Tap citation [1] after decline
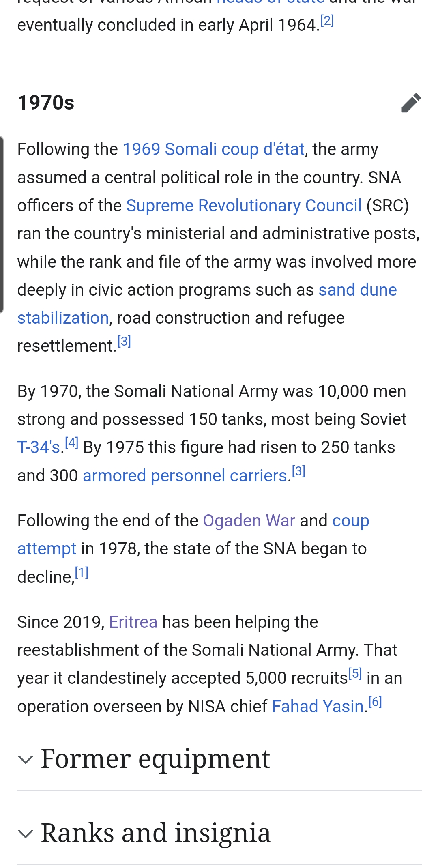 [x=82, y=572]
